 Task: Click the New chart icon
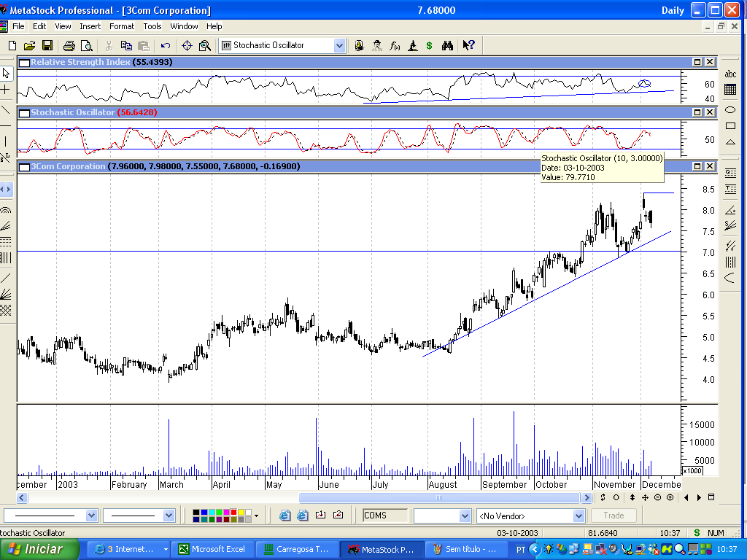12,46
